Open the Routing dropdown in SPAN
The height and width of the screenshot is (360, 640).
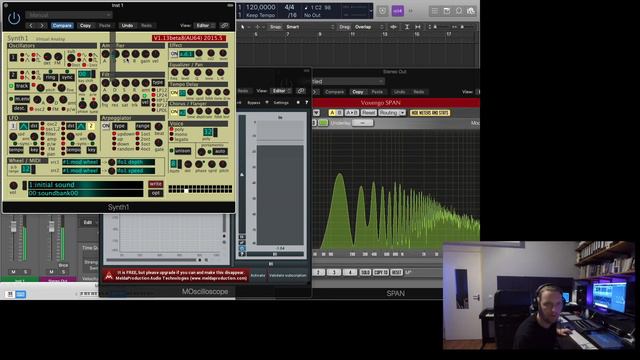[x=392, y=113]
